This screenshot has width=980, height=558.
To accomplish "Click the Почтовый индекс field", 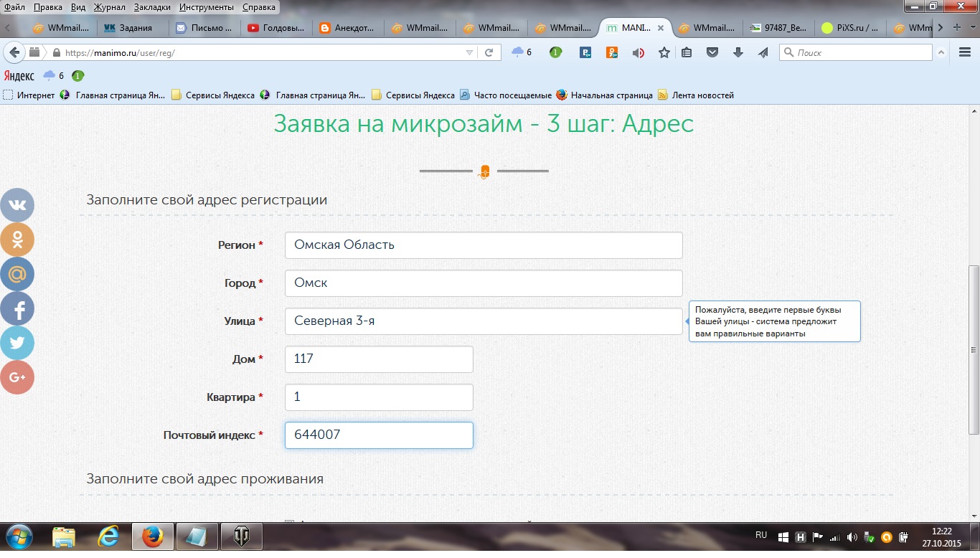I will [379, 435].
